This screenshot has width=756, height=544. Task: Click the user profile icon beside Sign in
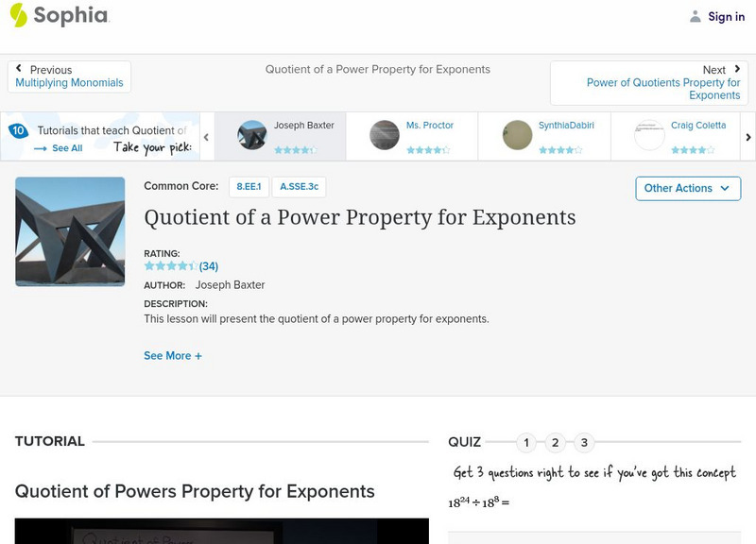696,16
